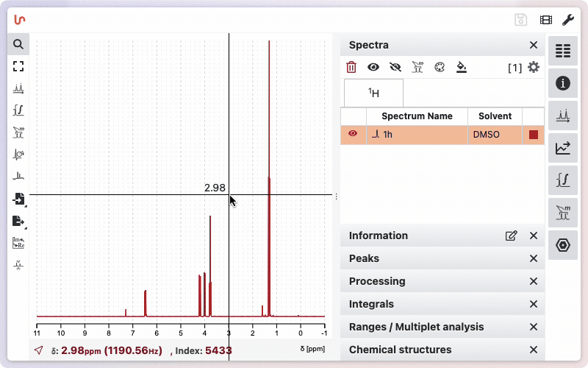Click the full-screen zoom out icon

click(18, 66)
